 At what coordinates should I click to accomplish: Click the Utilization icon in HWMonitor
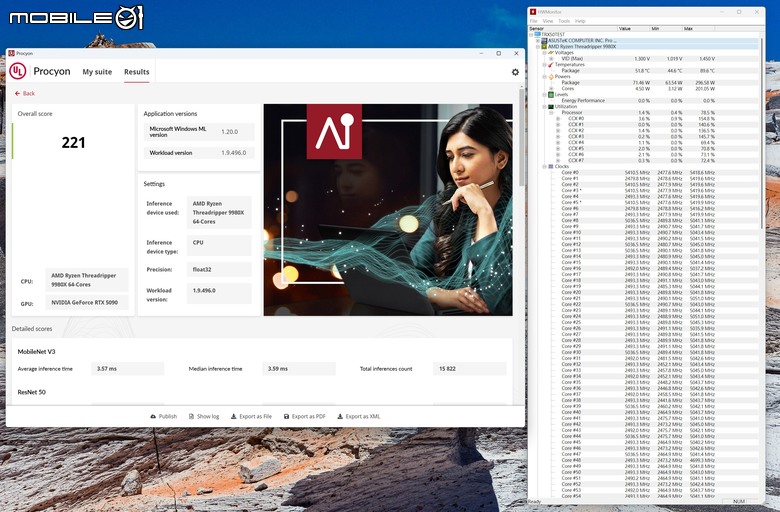click(551, 106)
